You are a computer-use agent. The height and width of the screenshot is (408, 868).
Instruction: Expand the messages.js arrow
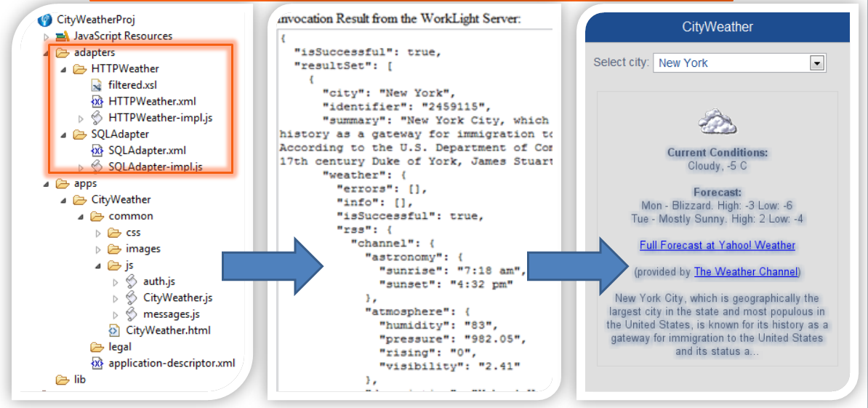(116, 314)
